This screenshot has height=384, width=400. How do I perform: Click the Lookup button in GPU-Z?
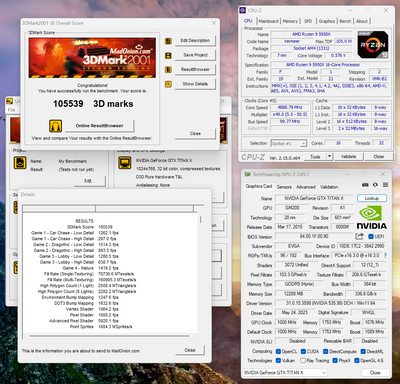(372, 198)
